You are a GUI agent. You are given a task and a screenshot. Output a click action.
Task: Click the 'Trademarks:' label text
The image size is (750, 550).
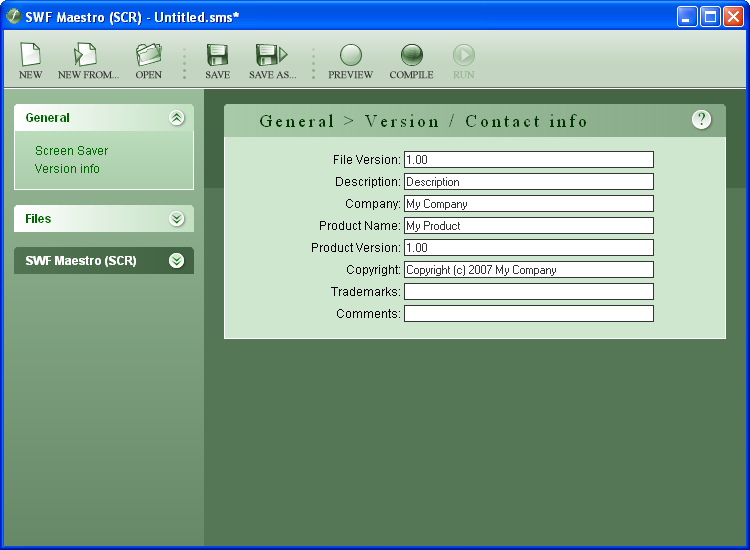[366, 292]
